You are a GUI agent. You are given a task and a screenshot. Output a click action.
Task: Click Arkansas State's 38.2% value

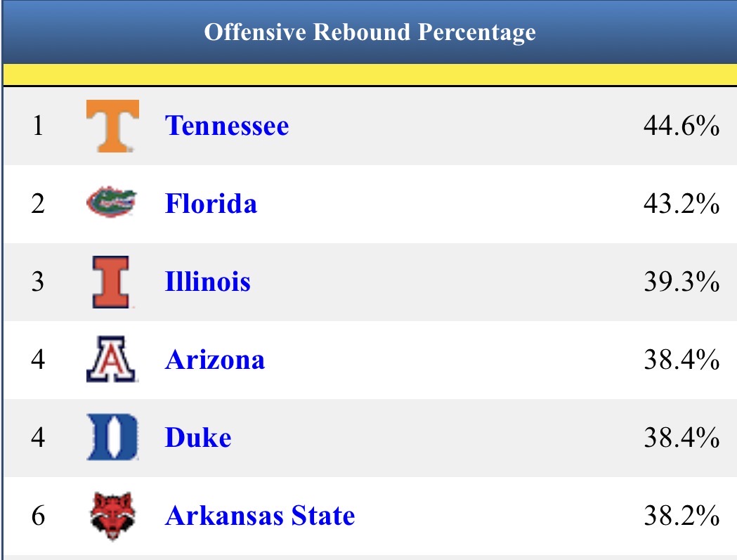point(681,516)
